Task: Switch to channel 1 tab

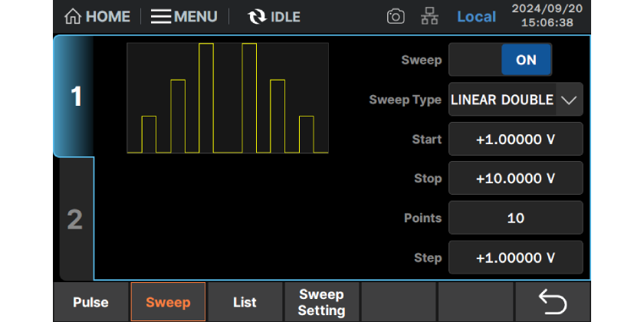Action: click(x=74, y=97)
